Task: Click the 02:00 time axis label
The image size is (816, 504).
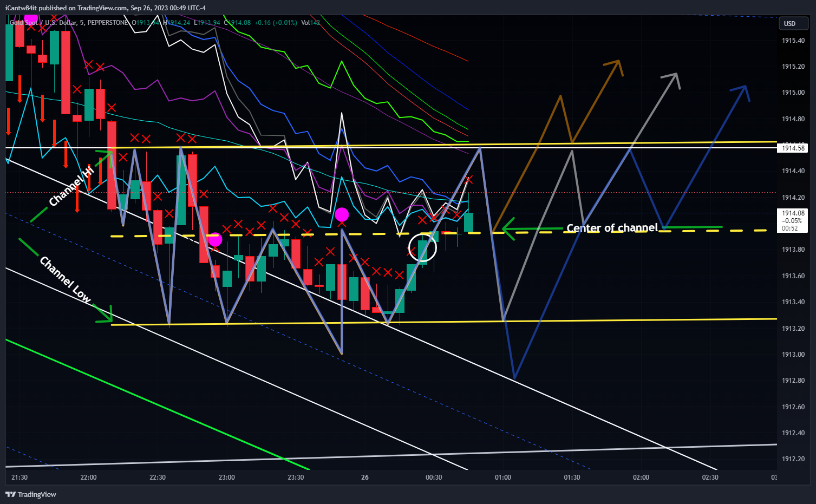Action: click(641, 477)
